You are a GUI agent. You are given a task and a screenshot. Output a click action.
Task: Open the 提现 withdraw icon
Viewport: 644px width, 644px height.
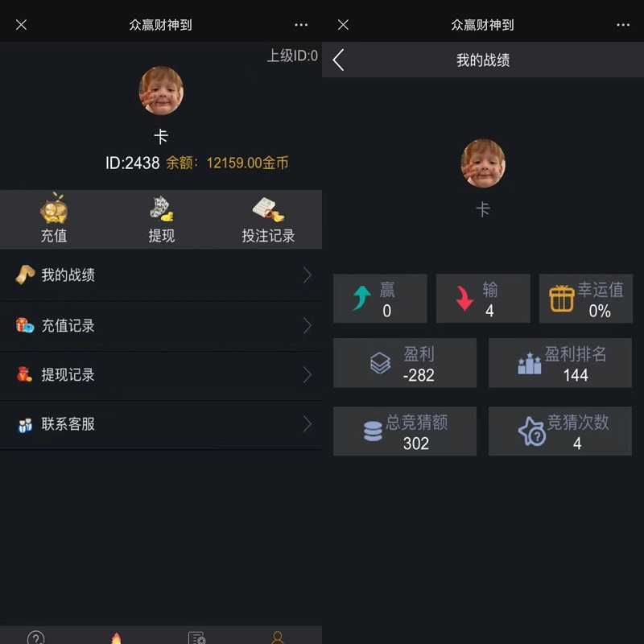click(162, 208)
